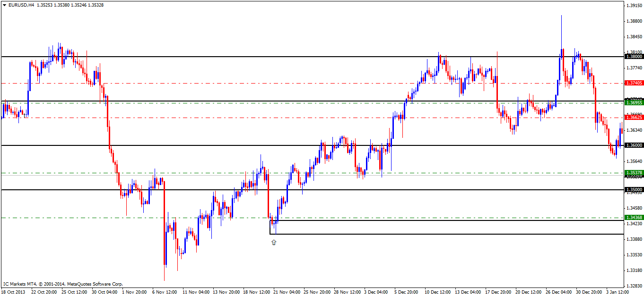
Task: Select the black 1.35000 price level label
Action: (x=634, y=190)
